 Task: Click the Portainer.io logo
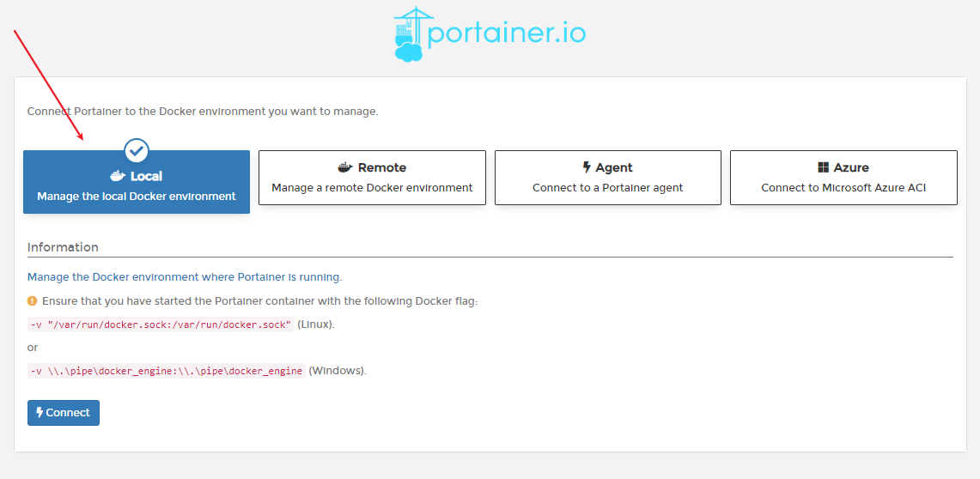[490, 34]
